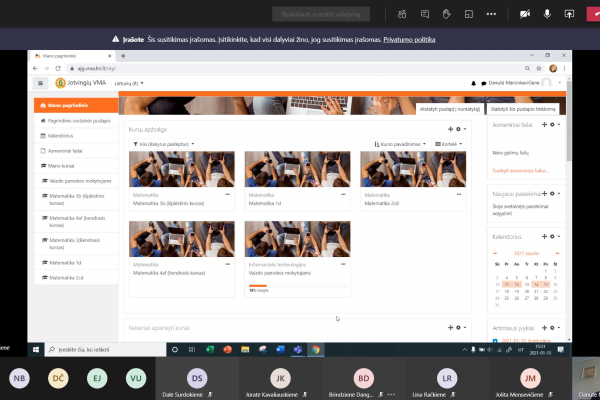600x400 pixels.
Task: Move the Asmeniniai failai block
Action: 545,124
